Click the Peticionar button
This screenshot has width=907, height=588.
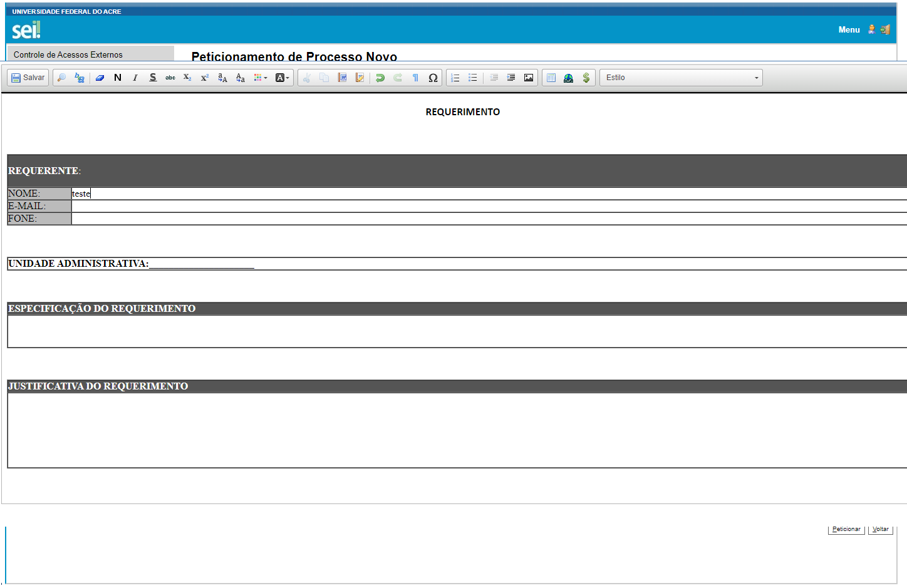coord(846,530)
